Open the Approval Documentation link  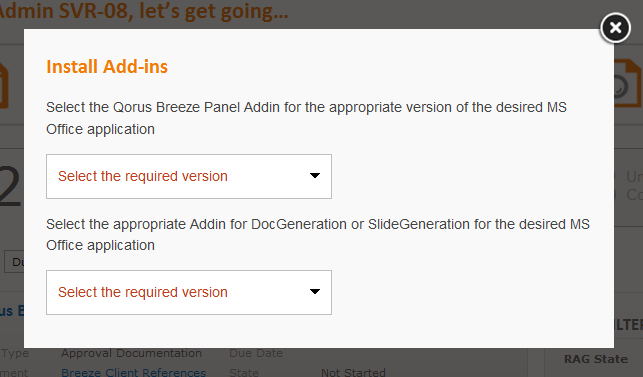pyautogui.click(x=131, y=353)
